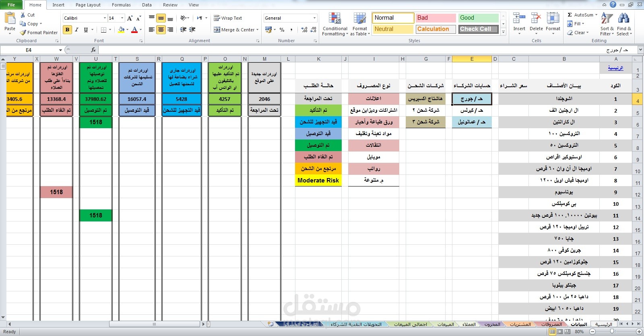Viewport: 644px width, 336px height.
Task: Click the Cut scissors icon
Action: tap(23, 15)
